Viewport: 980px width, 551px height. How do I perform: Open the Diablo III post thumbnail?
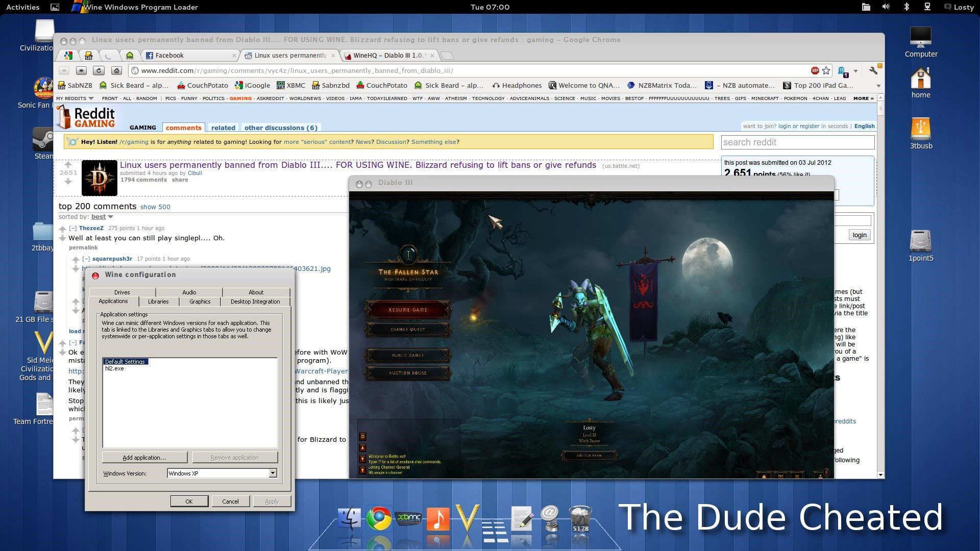(99, 178)
